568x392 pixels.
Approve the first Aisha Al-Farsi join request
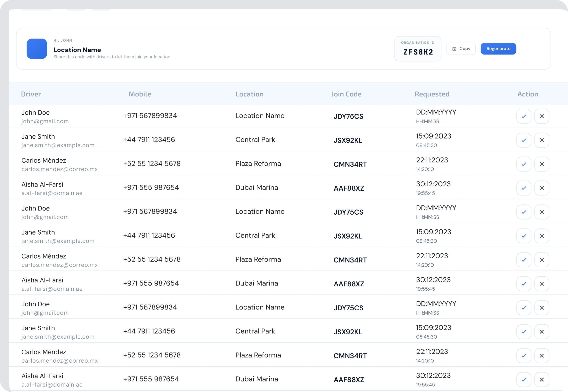[524, 188]
